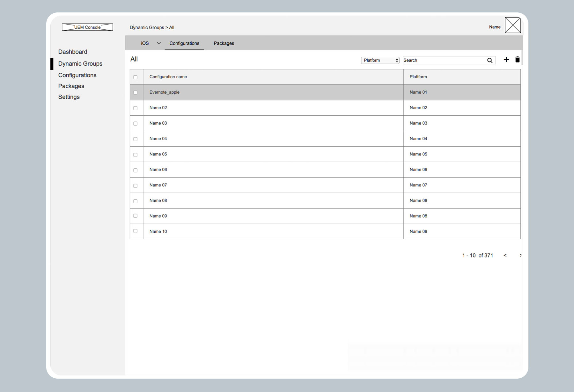Viewport: 574px width, 392px height.
Task: Click the UEM Console logo
Action: [x=87, y=27]
